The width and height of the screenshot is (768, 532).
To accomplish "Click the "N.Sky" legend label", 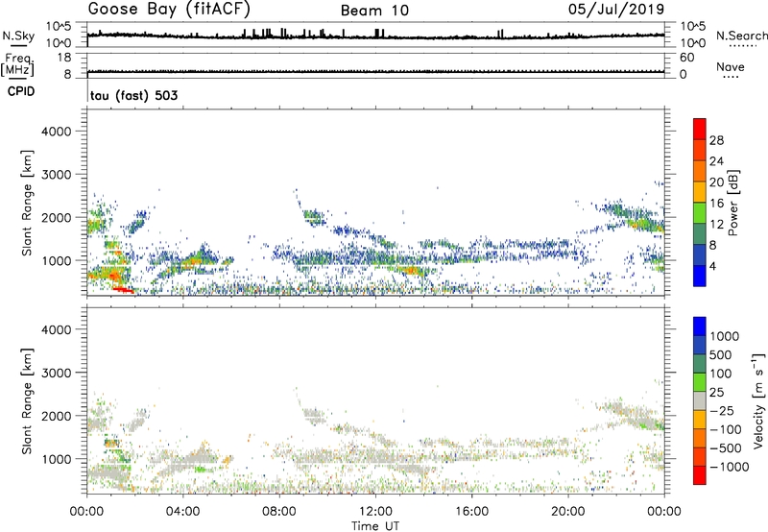I will tap(18, 36).
